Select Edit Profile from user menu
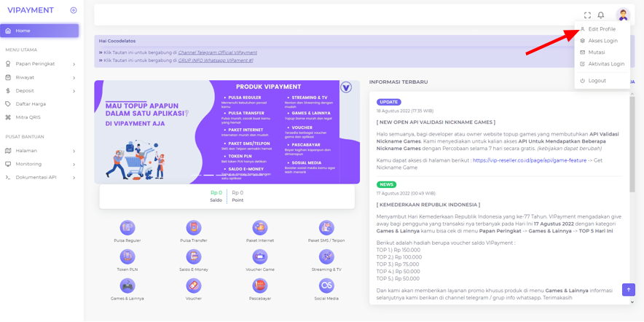This screenshot has height=322, width=644. coord(602,29)
